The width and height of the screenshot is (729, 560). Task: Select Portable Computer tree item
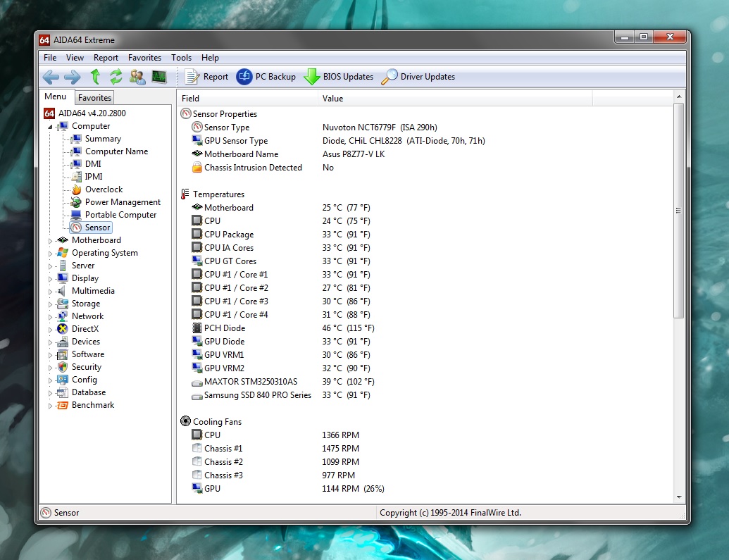[x=120, y=215]
